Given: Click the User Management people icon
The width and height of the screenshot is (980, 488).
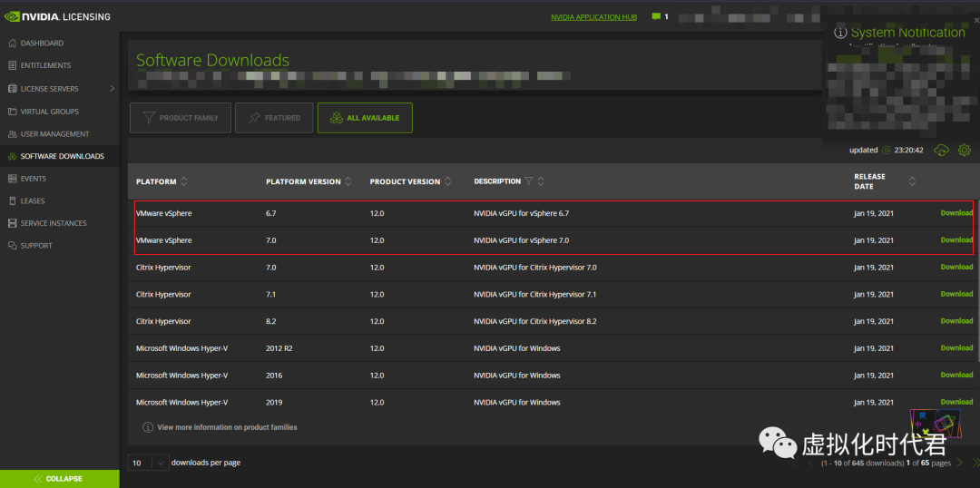Looking at the screenshot, I should (x=12, y=134).
